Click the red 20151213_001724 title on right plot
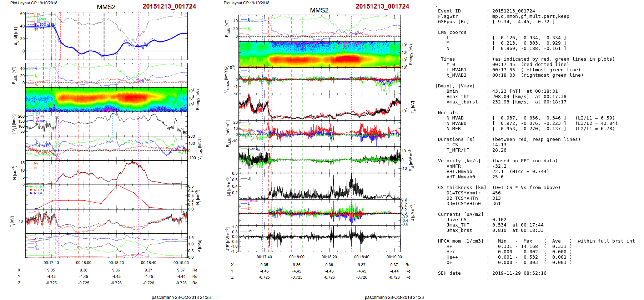Viewport: 644px width, 300px height. click(382, 6)
